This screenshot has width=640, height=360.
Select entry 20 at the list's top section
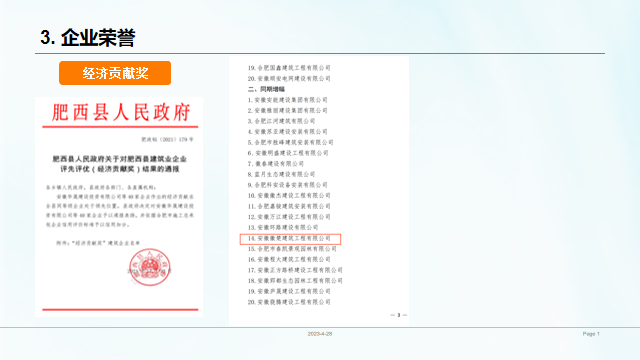289,78
